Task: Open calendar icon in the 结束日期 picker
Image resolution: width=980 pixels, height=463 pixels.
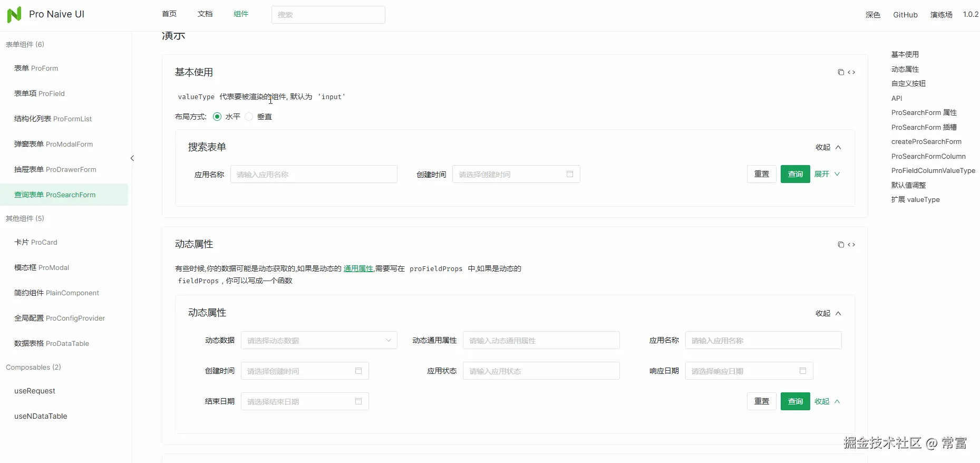Action: pos(358,401)
